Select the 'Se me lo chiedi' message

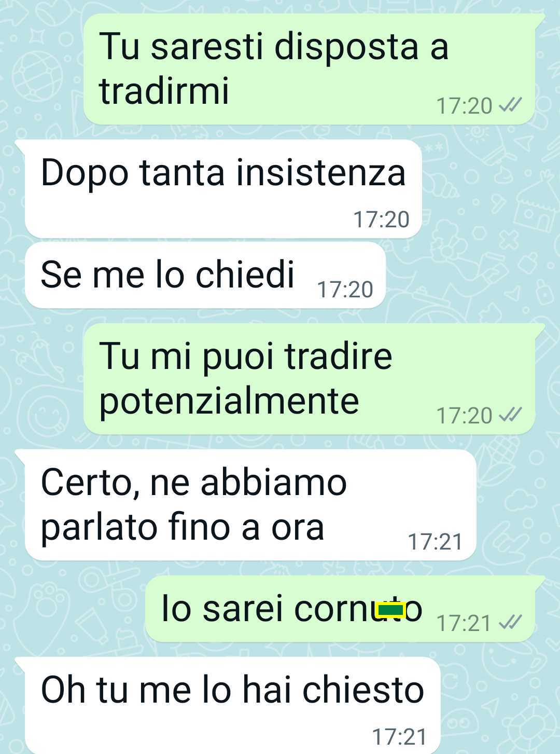coord(205,275)
